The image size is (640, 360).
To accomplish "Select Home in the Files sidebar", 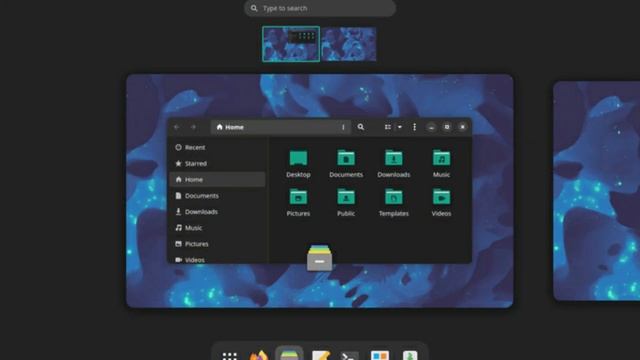I will (x=217, y=180).
